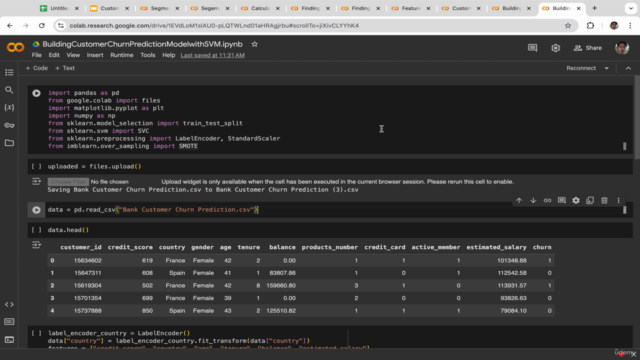This screenshot has height=360, width=640.
Task: Expand the Reconnect dropdown arrow
Action: (607, 68)
